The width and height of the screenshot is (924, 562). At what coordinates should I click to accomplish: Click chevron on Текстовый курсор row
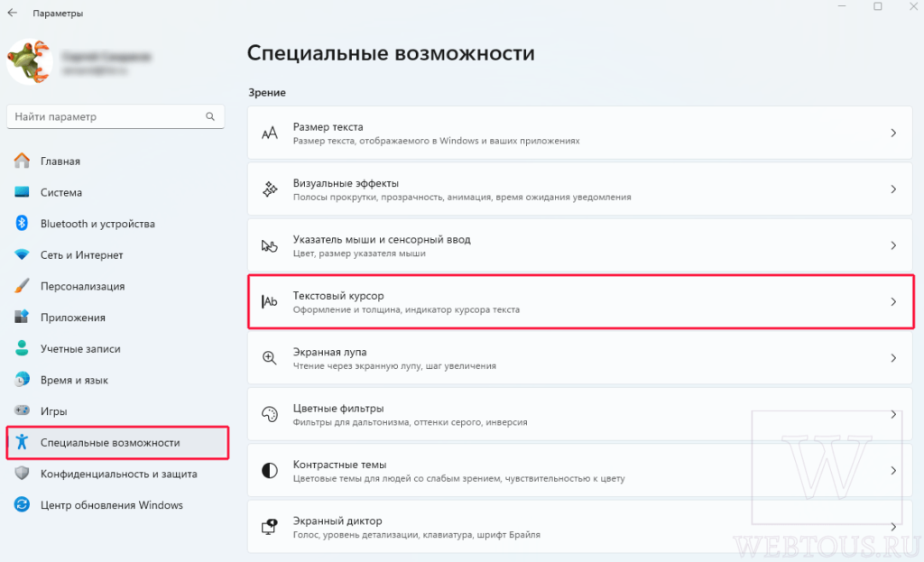pyautogui.click(x=893, y=301)
